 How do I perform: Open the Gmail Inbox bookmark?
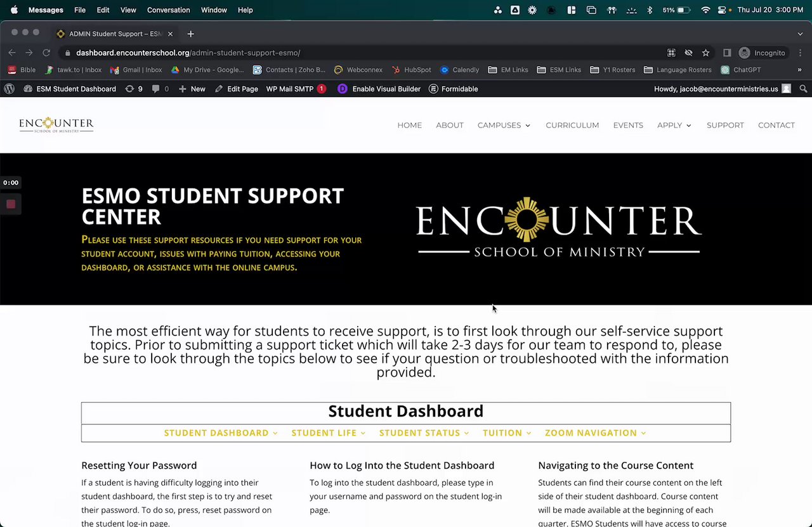[136, 70]
